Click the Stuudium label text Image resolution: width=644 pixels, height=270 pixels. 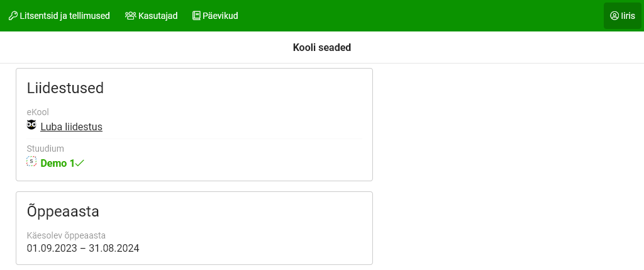45,149
